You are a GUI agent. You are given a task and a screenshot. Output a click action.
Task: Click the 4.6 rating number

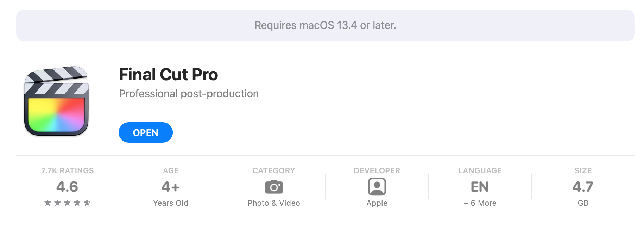[x=67, y=187]
